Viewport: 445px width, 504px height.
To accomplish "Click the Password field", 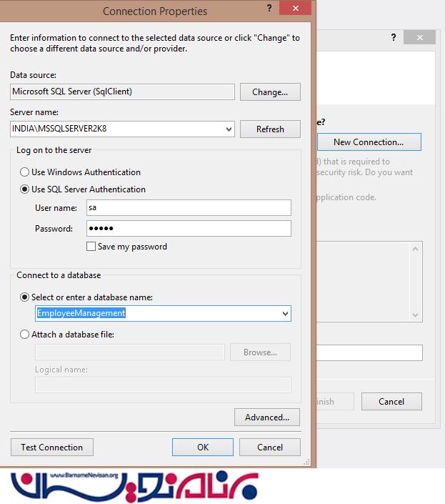I will pyautogui.click(x=189, y=229).
